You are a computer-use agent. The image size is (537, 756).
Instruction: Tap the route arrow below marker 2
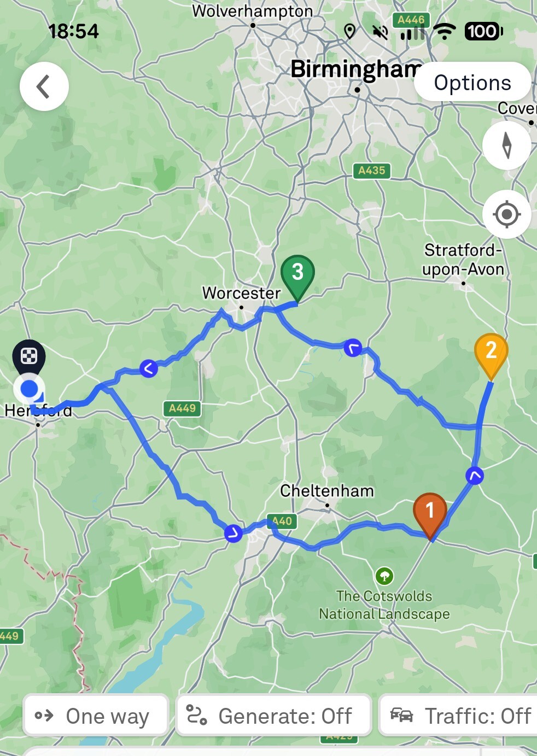pyautogui.click(x=475, y=476)
